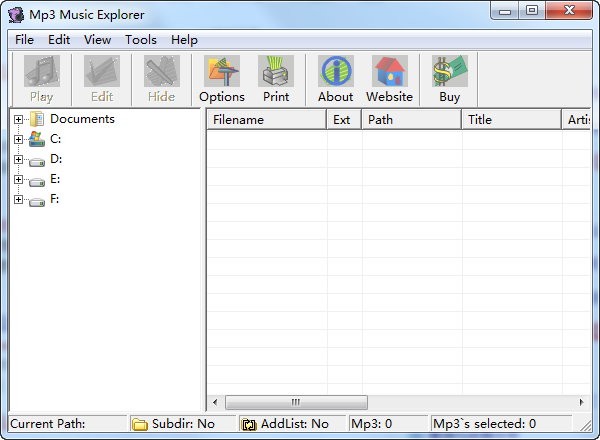
Task: Click the Buy toolbar icon
Action: (x=449, y=72)
